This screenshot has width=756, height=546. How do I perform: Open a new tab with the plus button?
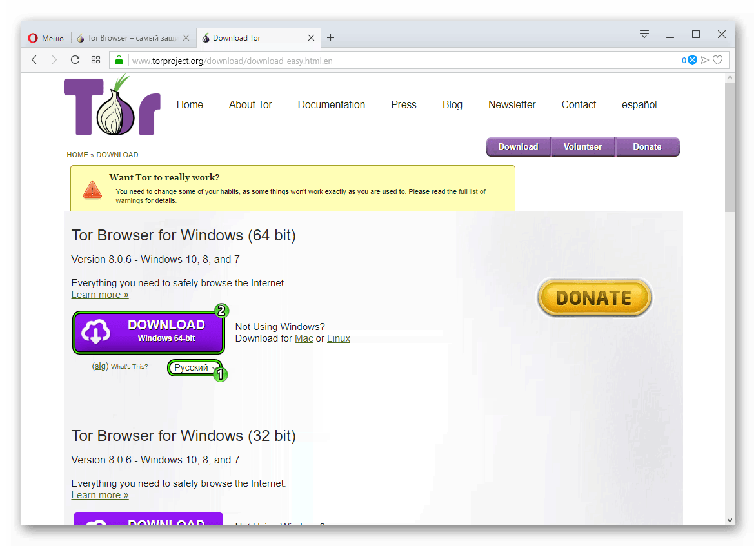331,38
